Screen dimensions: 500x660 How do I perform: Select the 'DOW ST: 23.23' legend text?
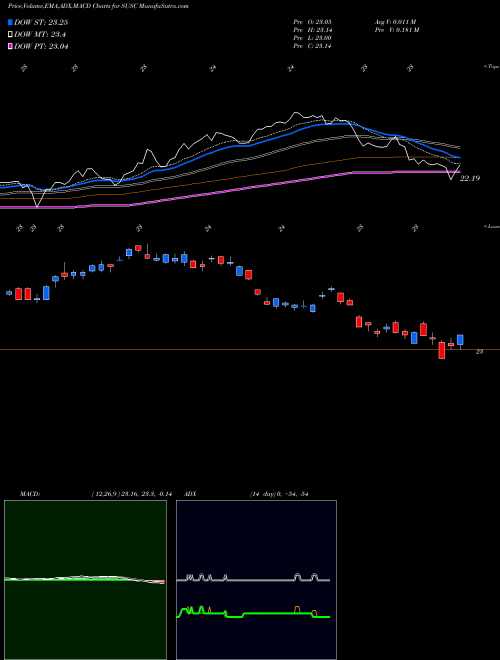click(41, 22)
